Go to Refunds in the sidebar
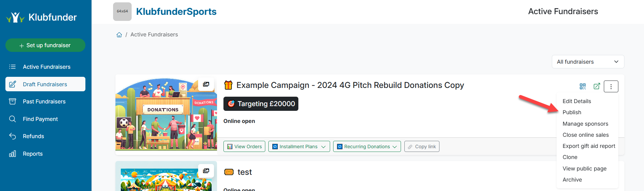The image size is (644, 191). [x=33, y=136]
